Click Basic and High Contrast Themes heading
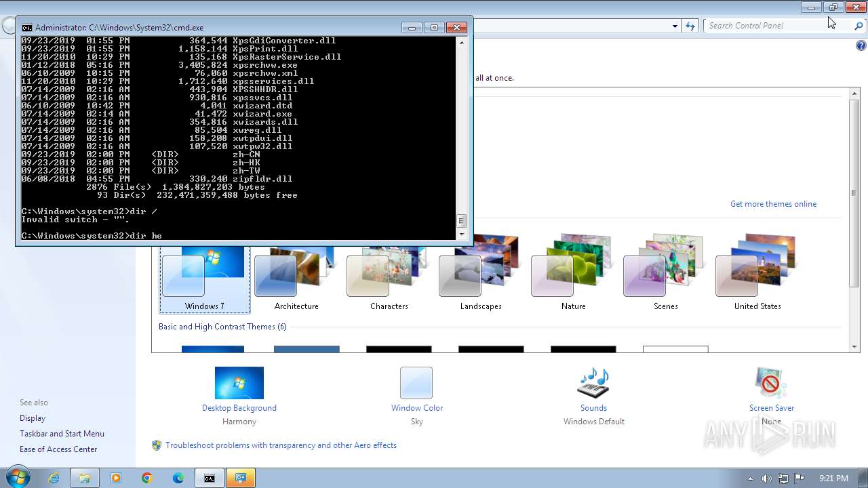 222,327
